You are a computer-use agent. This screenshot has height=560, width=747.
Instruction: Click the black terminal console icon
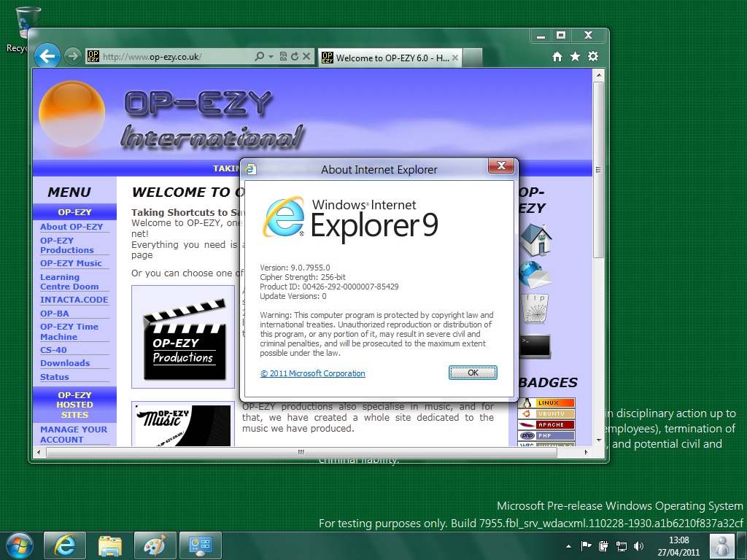click(535, 346)
